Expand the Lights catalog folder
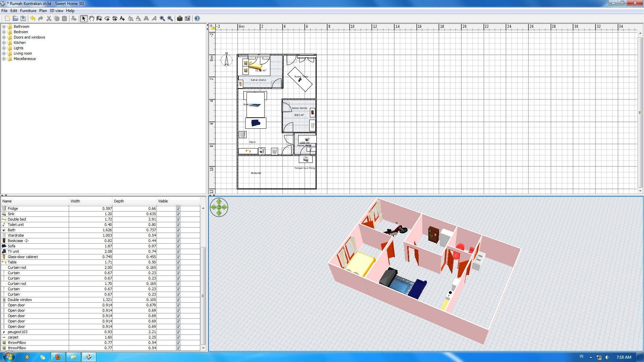Image resolution: width=644 pixels, height=362 pixels. (4, 48)
